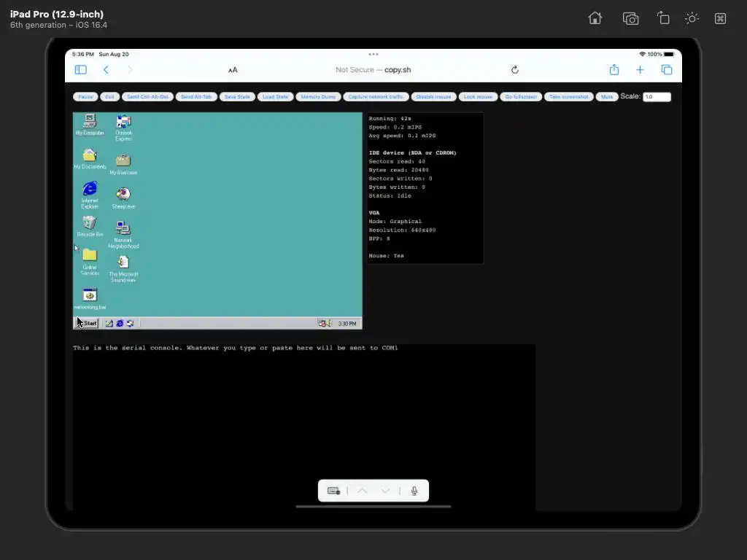
Task: Open Online Services folder icon
Action: [x=90, y=262]
